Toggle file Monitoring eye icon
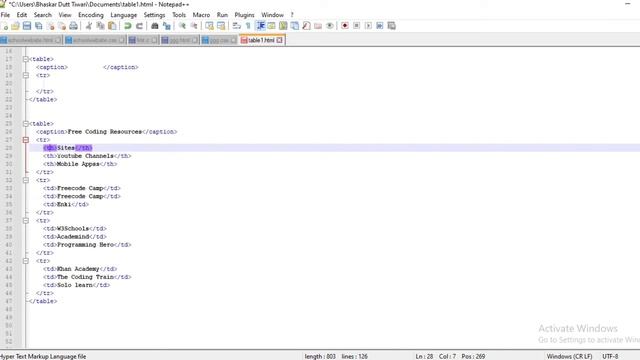640x360 pixels. (x=330, y=26)
